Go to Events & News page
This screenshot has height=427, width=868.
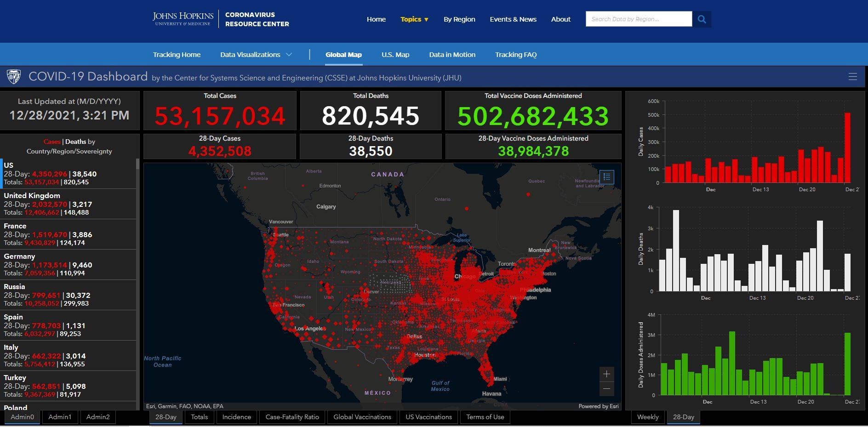[513, 19]
